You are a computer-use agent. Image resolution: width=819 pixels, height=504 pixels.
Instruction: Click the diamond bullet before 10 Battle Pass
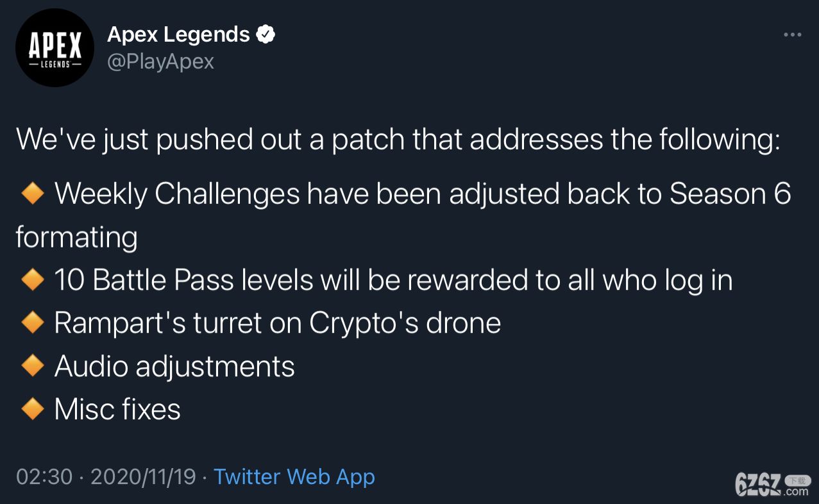32,280
